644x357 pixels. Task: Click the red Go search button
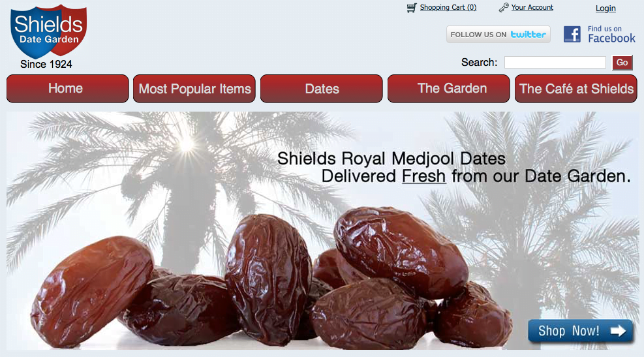click(622, 63)
